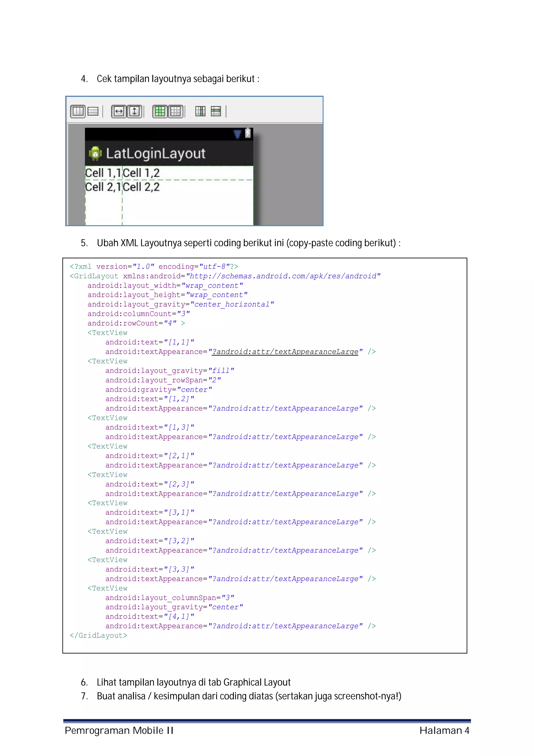This screenshot has height=756, width=534.
Task: Click the android:rowCount="4" line
Action: coord(136,323)
